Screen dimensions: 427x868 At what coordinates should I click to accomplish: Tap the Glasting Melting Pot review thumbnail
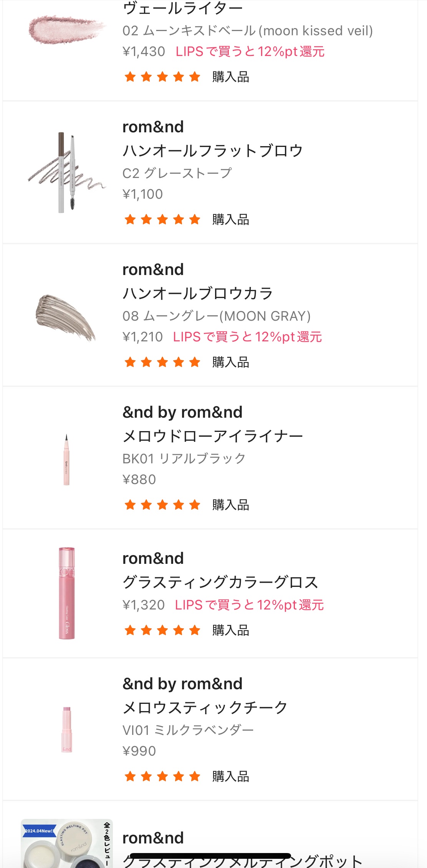[66, 843]
